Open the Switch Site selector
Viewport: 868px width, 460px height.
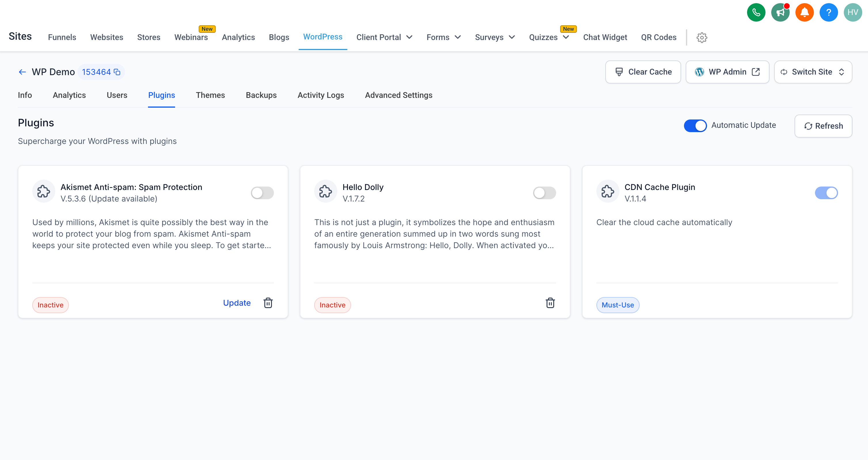(812, 72)
